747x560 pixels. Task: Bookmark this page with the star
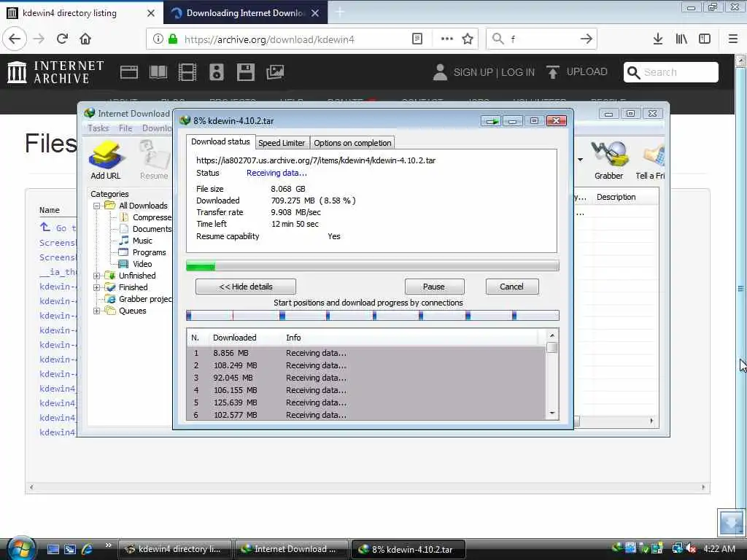tap(468, 39)
